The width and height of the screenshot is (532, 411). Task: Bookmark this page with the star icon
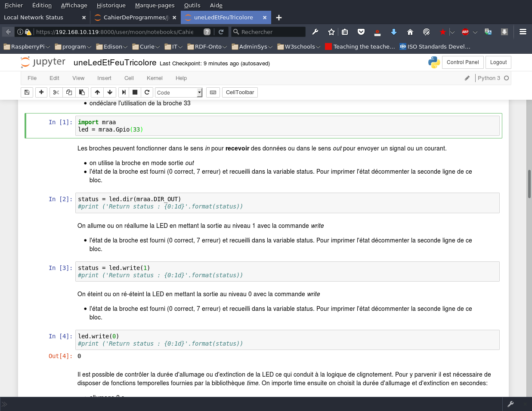pyautogui.click(x=331, y=32)
